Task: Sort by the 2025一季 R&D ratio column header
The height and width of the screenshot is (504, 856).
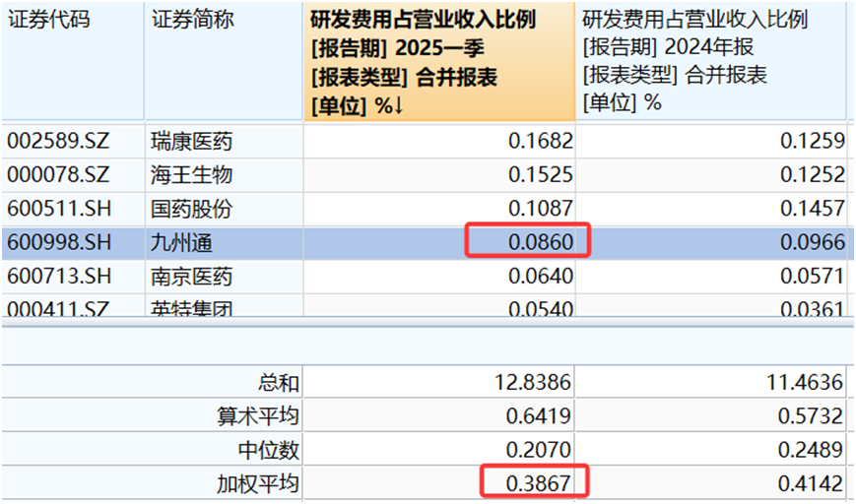Action: [439, 61]
